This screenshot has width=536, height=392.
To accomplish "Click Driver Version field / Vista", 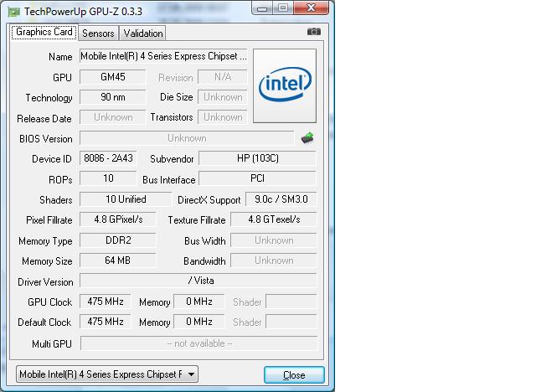I will [198, 281].
